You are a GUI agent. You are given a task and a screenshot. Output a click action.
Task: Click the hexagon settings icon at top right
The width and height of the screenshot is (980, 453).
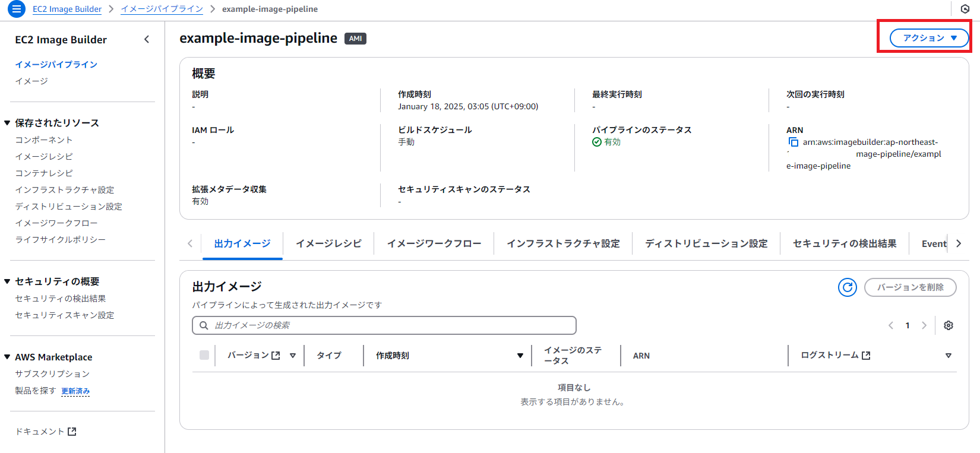pyautogui.click(x=965, y=9)
